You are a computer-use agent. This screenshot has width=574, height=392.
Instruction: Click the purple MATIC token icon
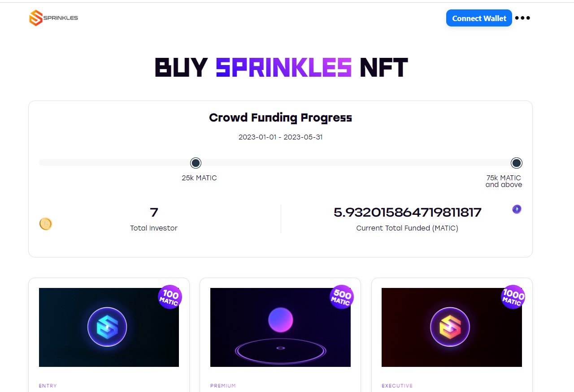click(517, 209)
